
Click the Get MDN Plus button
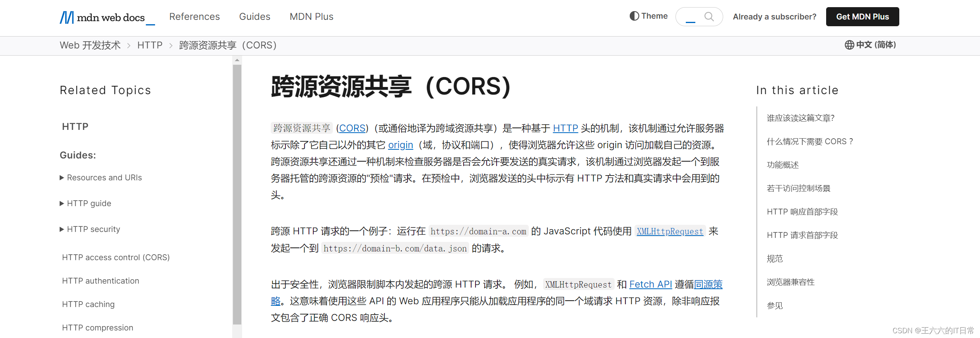[862, 17]
